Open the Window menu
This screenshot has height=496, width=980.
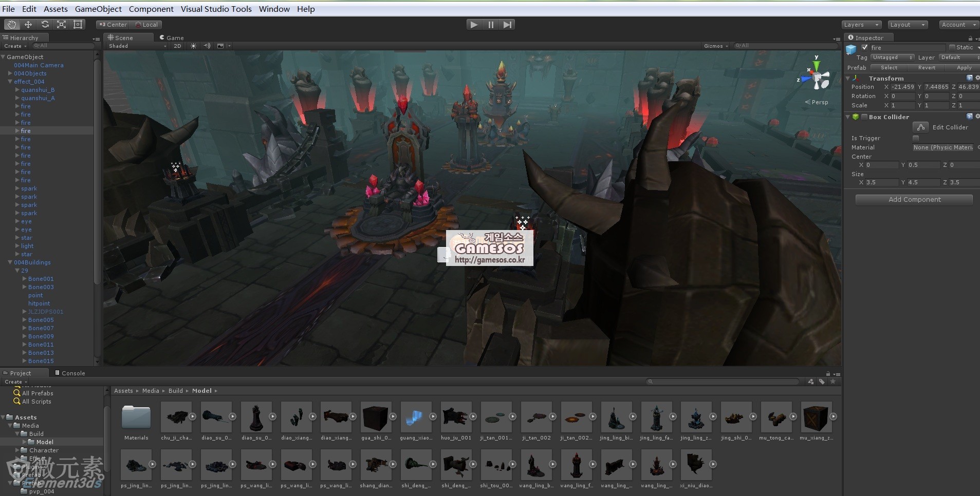point(274,9)
